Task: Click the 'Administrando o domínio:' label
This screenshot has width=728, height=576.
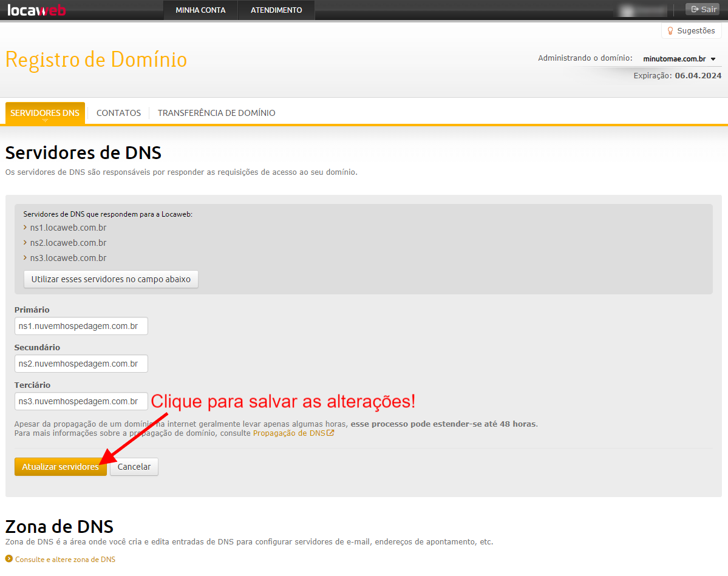Action: [x=585, y=58]
